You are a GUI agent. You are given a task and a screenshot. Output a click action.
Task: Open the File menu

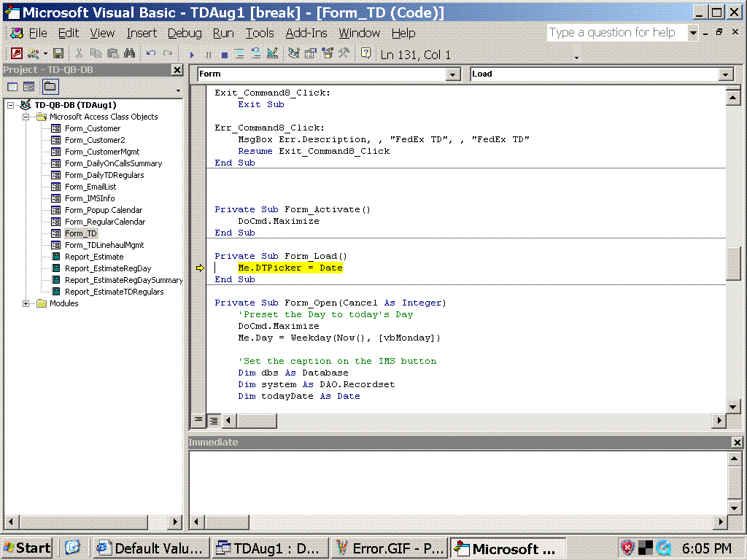pos(38,33)
